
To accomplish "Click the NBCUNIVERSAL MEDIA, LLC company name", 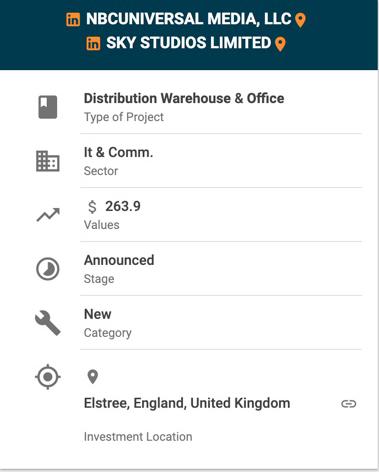I will (x=189, y=19).
